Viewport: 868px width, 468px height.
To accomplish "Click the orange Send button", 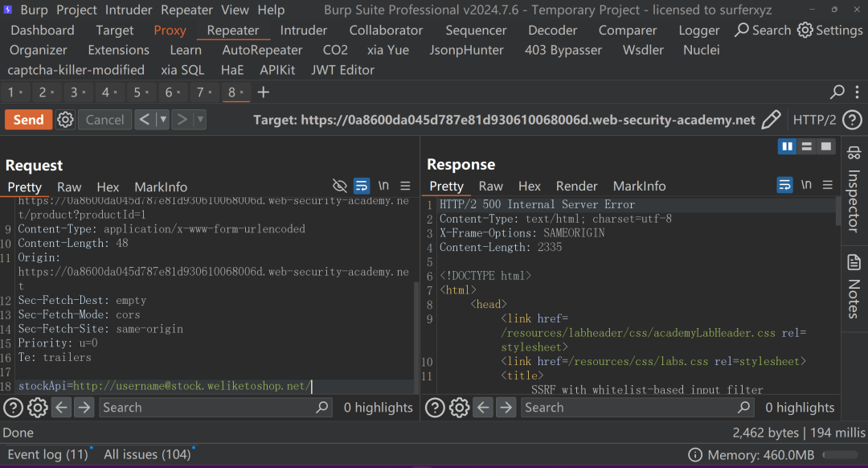I will [x=29, y=120].
